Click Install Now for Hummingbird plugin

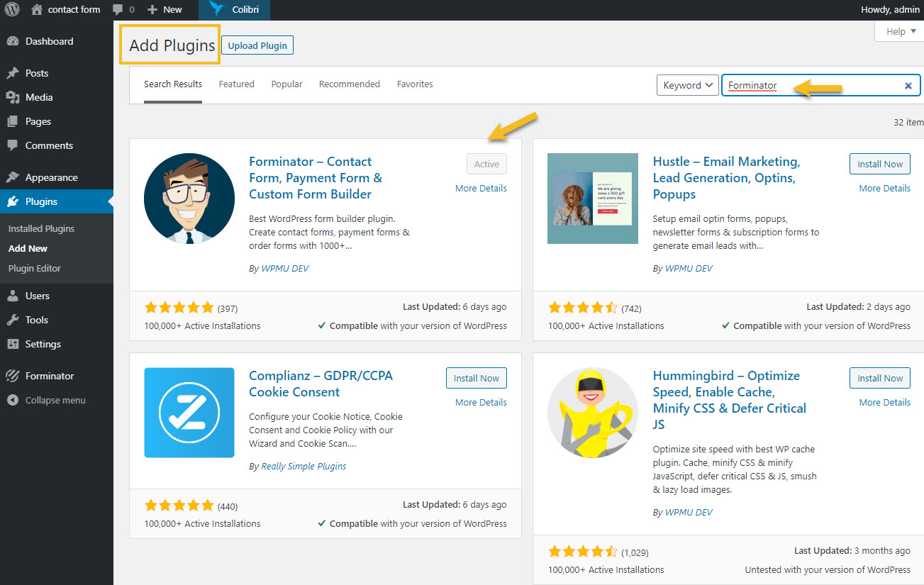coord(880,378)
